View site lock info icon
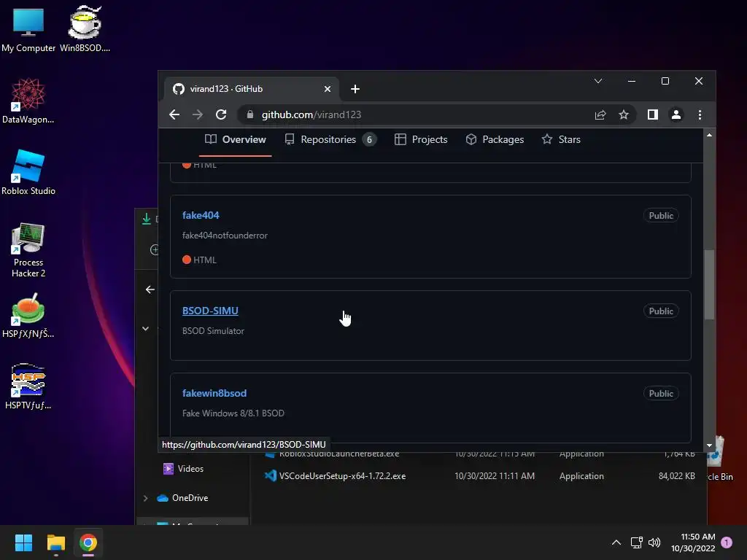747x560 pixels. pos(250,114)
